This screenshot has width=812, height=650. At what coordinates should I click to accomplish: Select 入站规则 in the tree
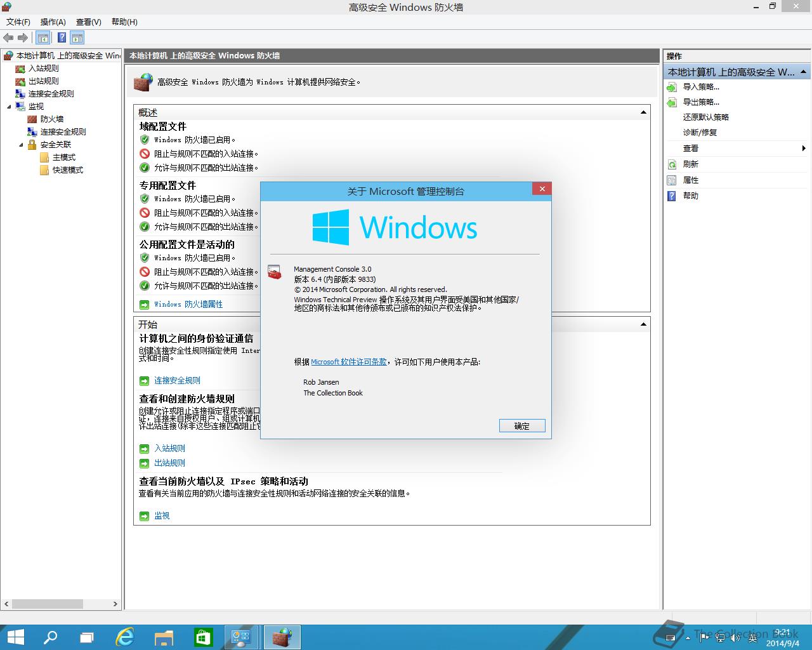[44, 69]
